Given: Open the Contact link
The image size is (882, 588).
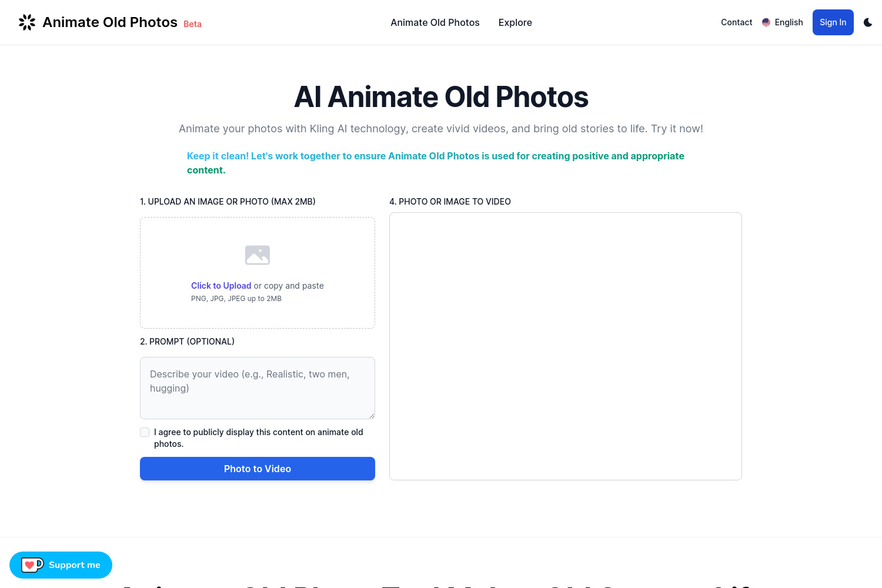Looking at the screenshot, I should pos(737,22).
